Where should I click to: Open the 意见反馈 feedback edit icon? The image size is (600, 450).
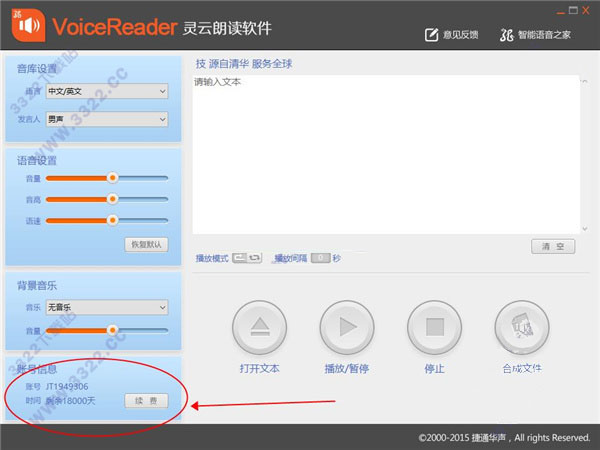431,35
